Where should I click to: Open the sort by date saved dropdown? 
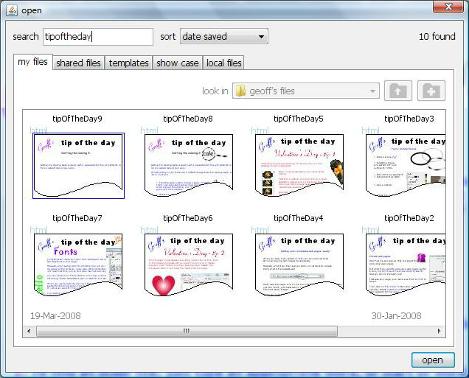224,36
